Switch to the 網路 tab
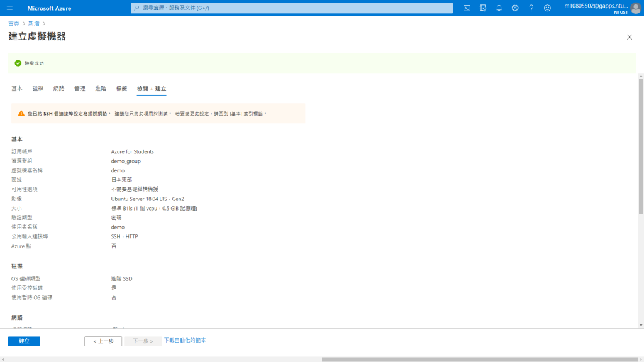Screen dimensions: 644x362 (58, 89)
